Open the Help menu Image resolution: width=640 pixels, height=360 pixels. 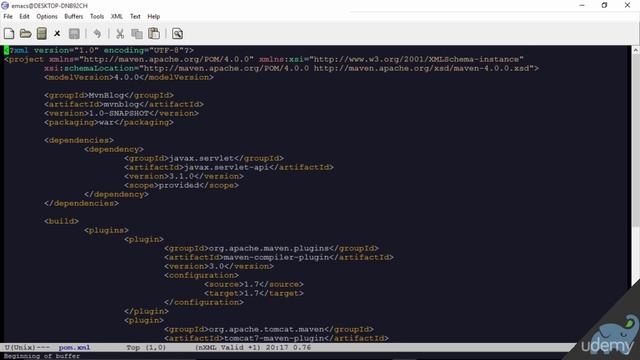tap(153, 16)
